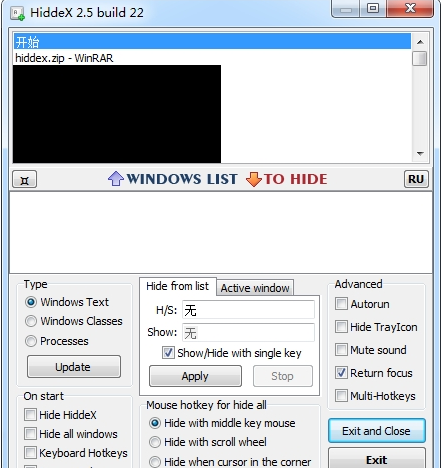Select Hide with scroll wheel option
This screenshot has height=468, width=441.
[208, 442]
